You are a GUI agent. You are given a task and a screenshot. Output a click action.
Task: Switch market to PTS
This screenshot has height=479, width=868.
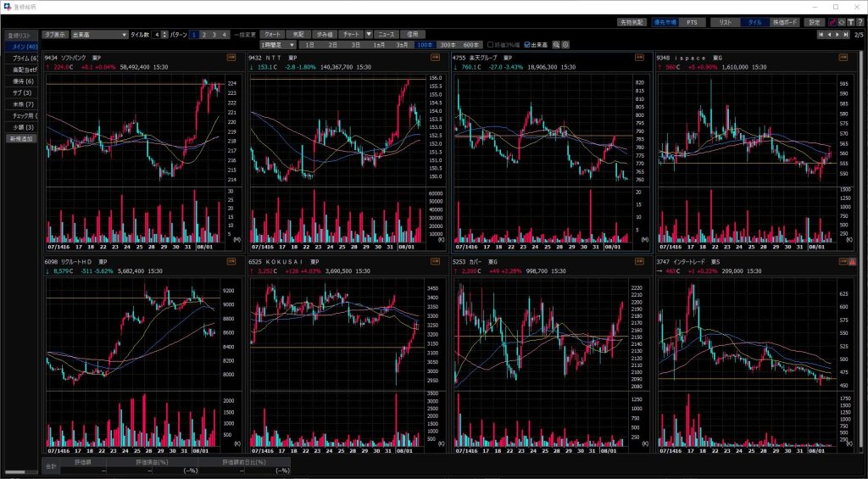(692, 22)
